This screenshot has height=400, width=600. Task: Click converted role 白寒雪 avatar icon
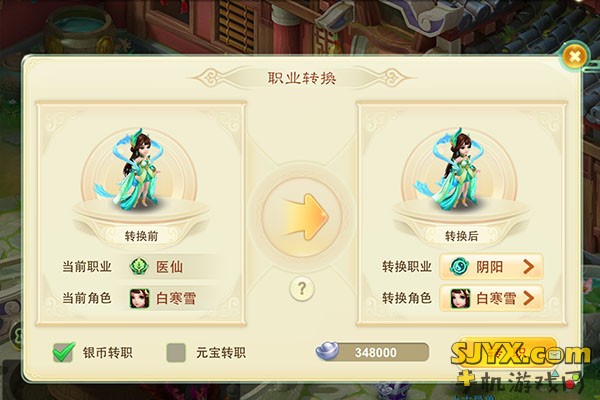(x=460, y=298)
